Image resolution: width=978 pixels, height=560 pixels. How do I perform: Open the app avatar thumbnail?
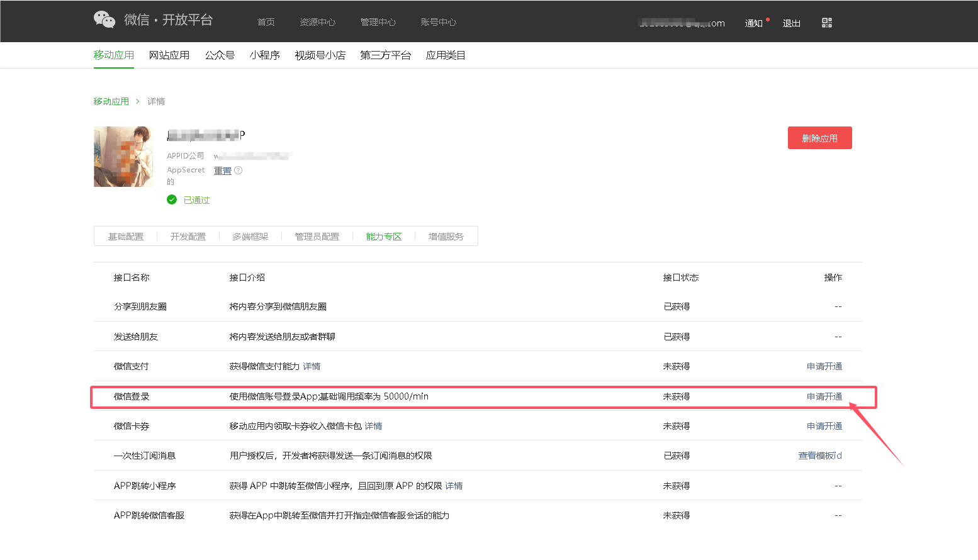pyautogui.click(x=124, y=157)
